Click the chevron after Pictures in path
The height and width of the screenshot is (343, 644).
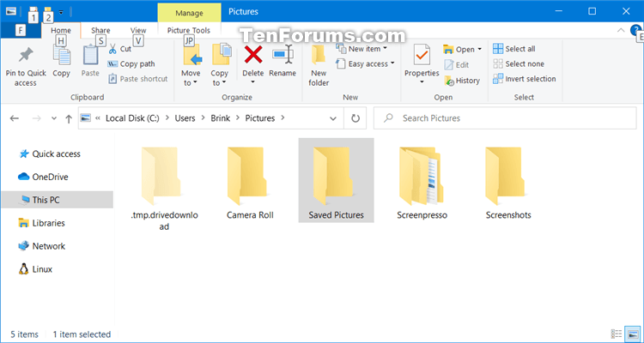[x=283, y=118]
